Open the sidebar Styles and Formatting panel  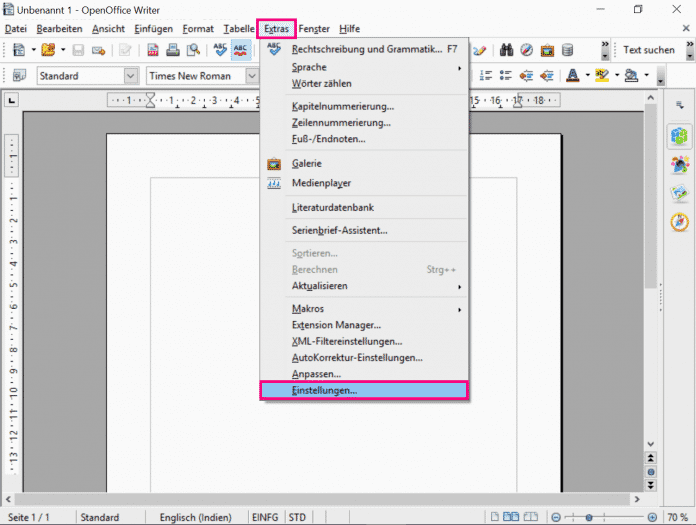tap(679, 164)
